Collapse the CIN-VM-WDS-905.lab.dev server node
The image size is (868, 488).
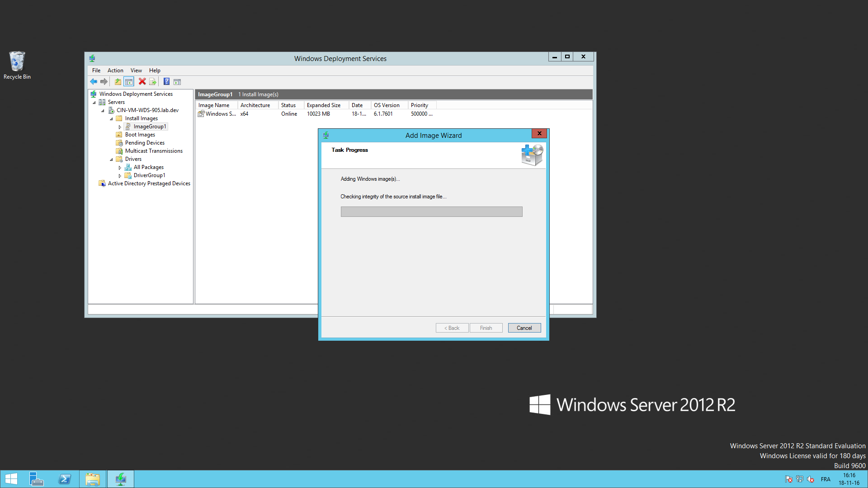click(x=103, y=111)
